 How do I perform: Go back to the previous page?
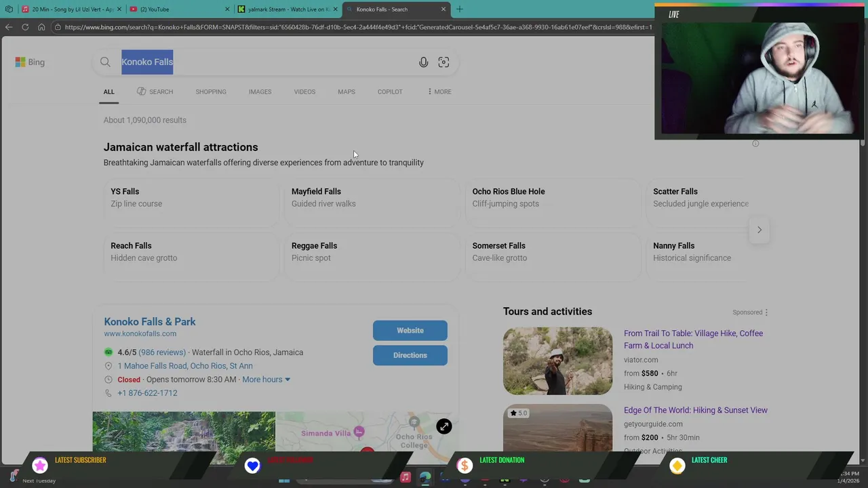click(9, 27)
